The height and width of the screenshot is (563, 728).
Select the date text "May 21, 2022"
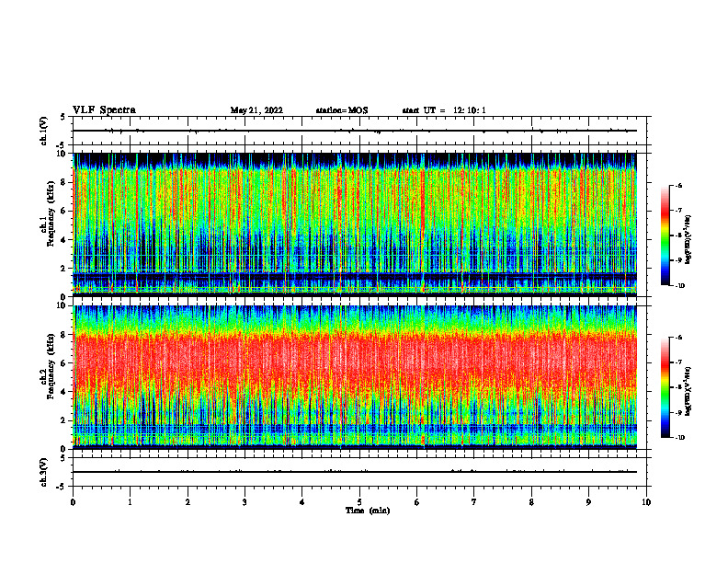tap(256, 110)
